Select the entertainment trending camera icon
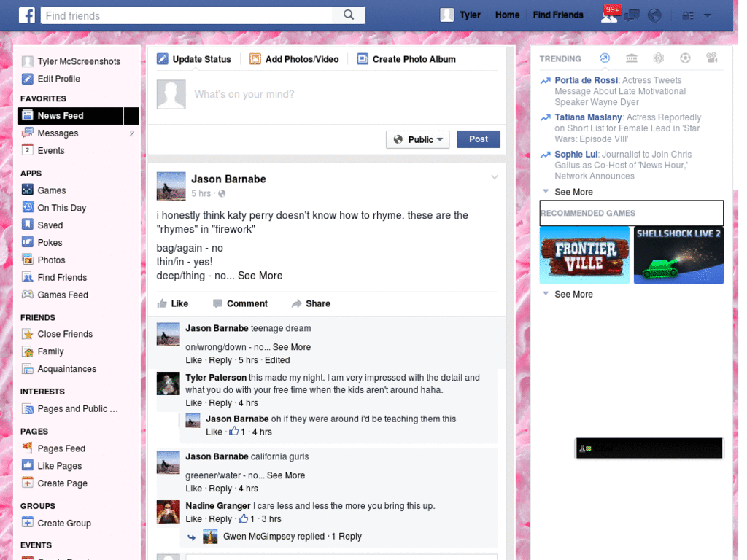The height and width of the screenshot is (560, 747). click(x=712, y=58)
